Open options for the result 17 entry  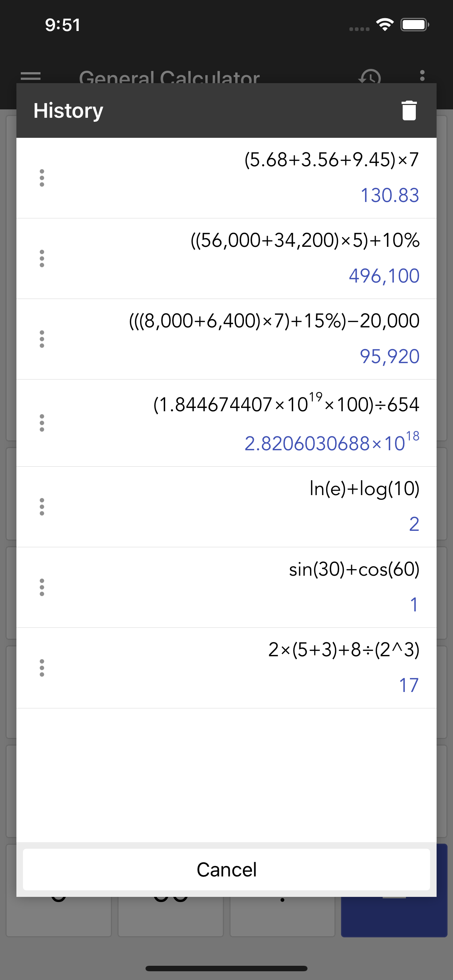point(42,668)
